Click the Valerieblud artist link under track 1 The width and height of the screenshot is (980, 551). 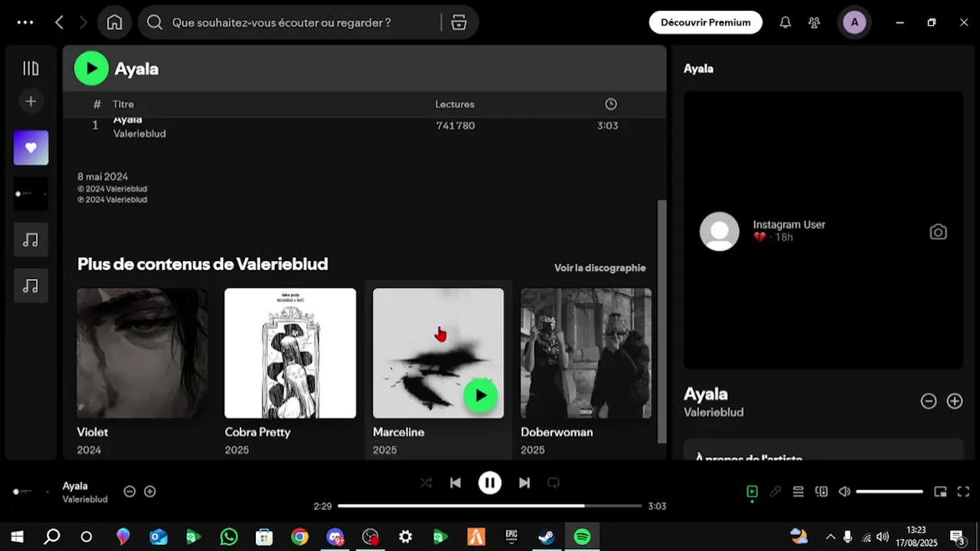click(139, 133)
